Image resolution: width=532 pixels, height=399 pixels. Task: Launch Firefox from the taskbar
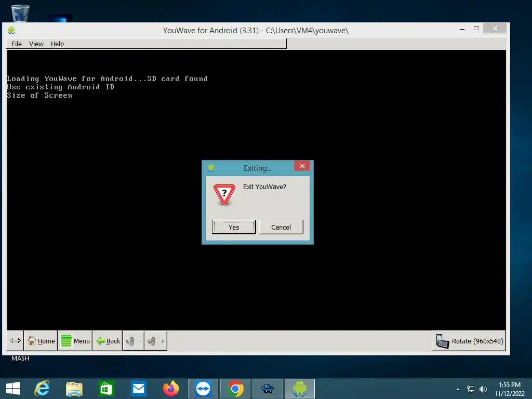[x=170, y=389]
